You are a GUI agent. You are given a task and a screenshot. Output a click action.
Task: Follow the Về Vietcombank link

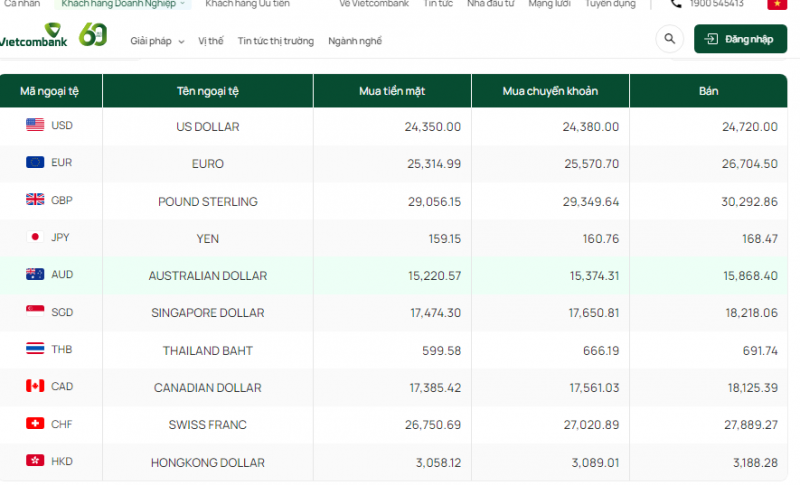pos(373,4)
